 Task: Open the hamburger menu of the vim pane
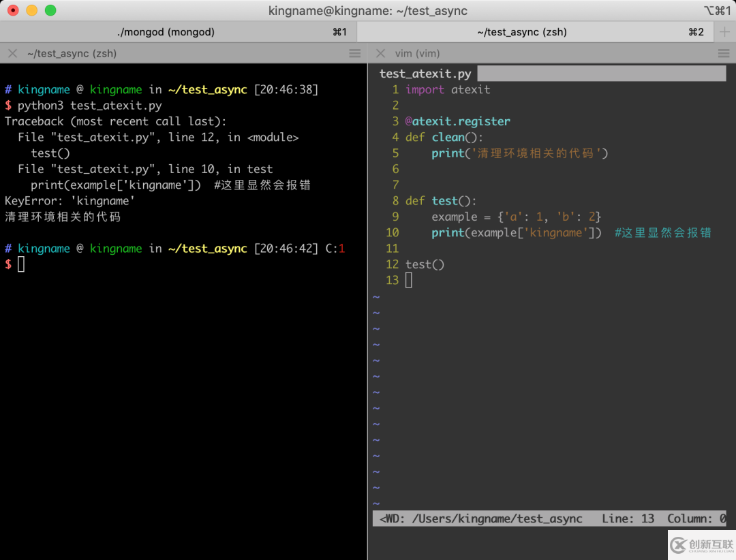click(x=724, y=53)
